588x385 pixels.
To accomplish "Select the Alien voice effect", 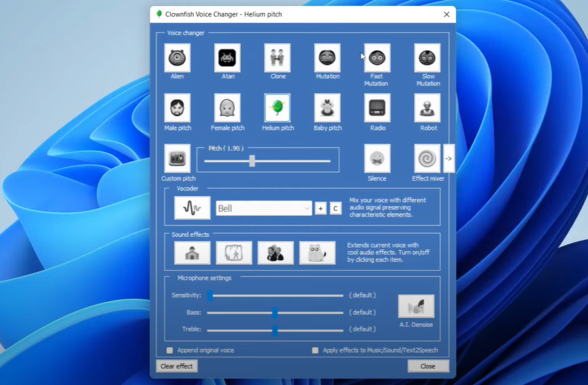I will point(177,58).
